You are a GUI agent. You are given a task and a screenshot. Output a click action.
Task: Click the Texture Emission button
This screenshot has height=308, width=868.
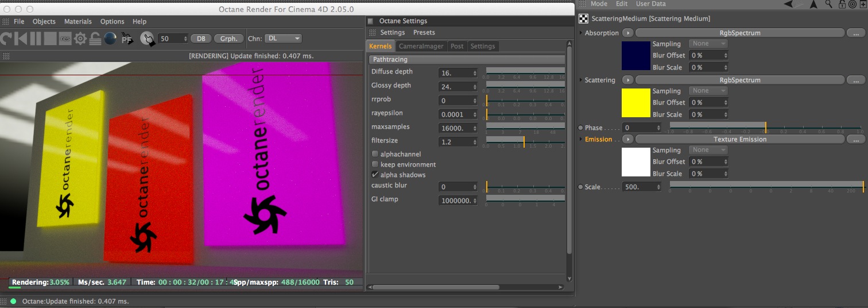pos(739,139)
